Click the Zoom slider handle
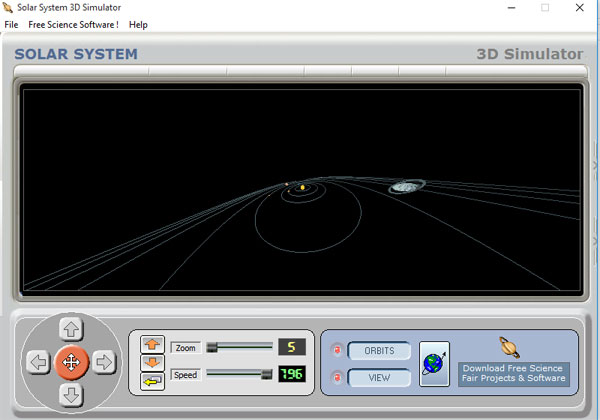Viewport: 600px width, 420px height. [x=211, y=348]
